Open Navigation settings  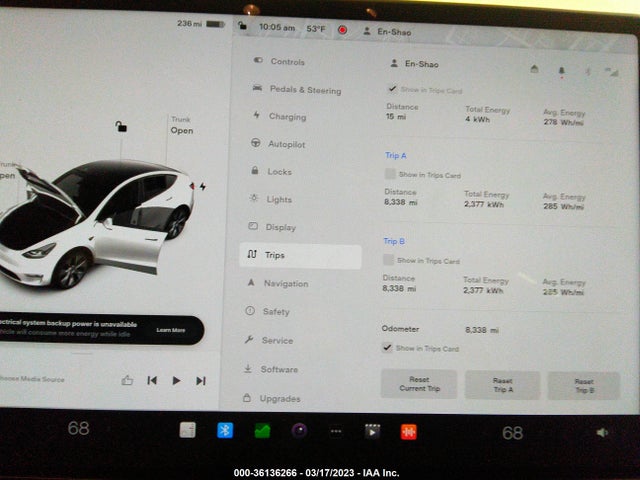coord(278,283)
